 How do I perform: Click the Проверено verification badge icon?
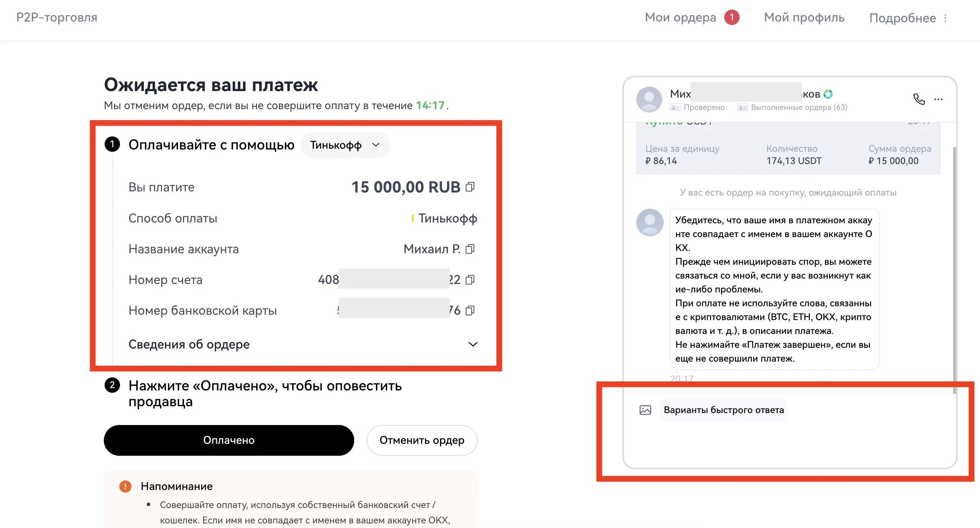pos(675,108)
